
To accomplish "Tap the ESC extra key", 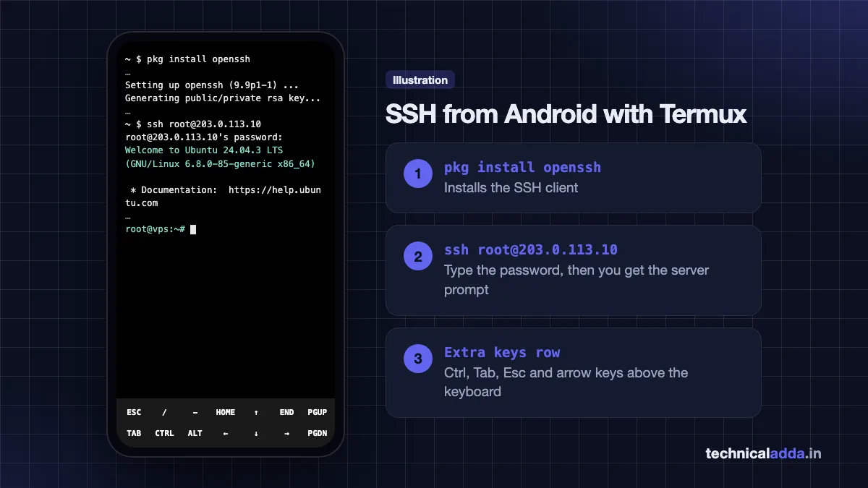I will pyautogui.click(x=134, y=412).
